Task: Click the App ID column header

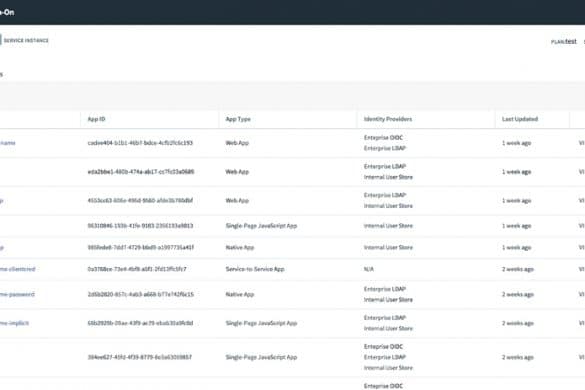Action: pos(96,119)
